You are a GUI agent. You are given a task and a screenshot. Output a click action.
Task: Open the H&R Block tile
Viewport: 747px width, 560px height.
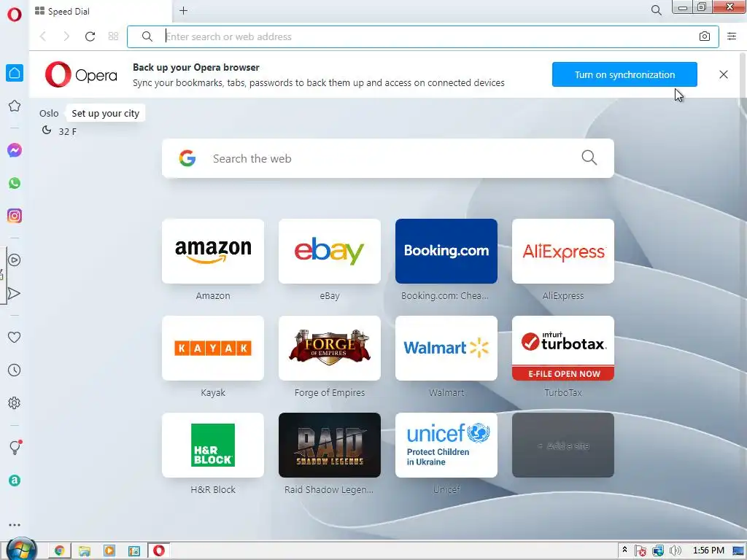click(x=213, y=446)
